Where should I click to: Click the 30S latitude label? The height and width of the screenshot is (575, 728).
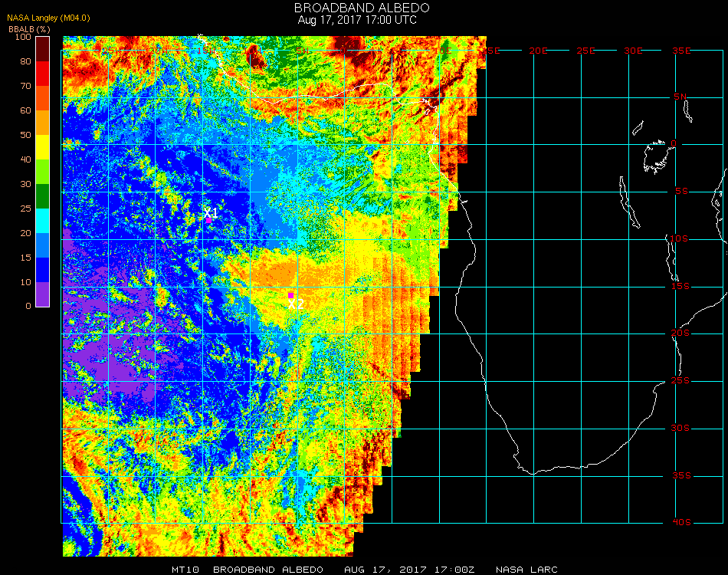click(x=680, y=428)
